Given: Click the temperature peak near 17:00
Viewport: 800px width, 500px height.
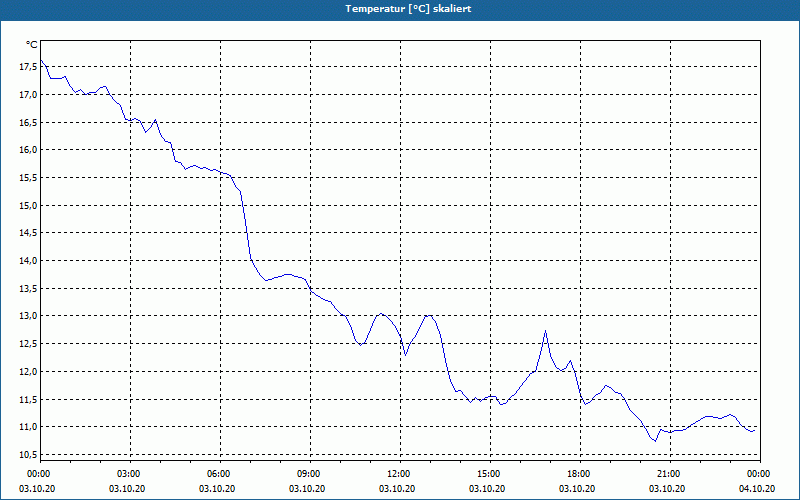Looking at the screenshot, I should pyautogui.click(x=545, y=331).
